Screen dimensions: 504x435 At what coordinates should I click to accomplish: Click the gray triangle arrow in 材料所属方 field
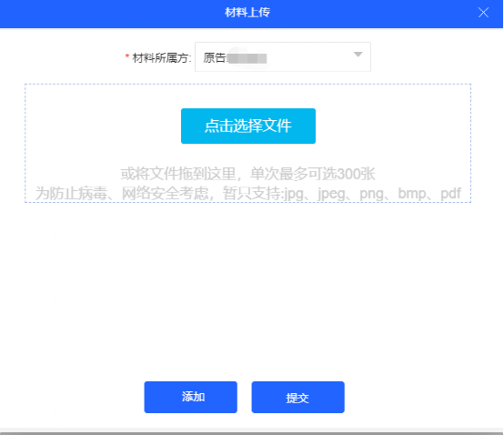pyautogui.click(x=358, y=55)
